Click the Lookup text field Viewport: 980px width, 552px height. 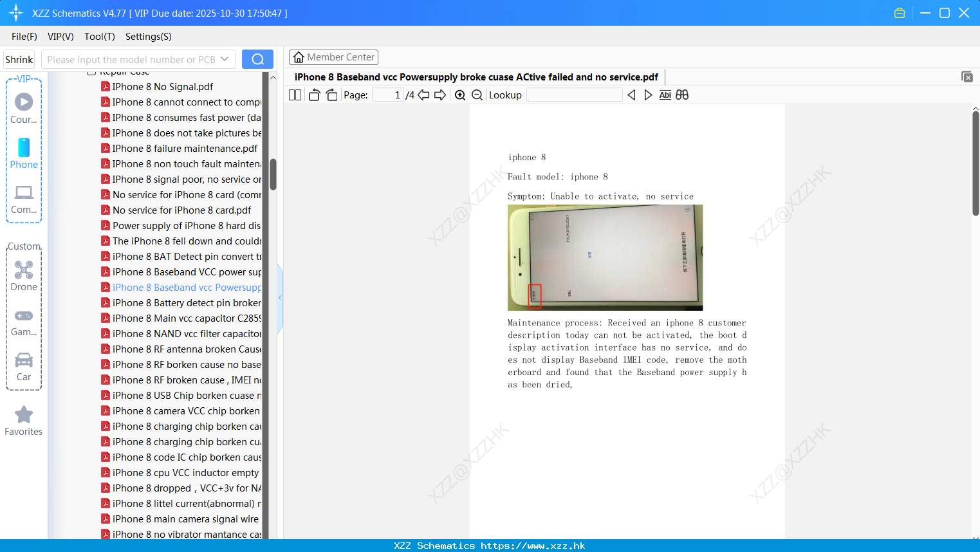click(x=574, y=95)
